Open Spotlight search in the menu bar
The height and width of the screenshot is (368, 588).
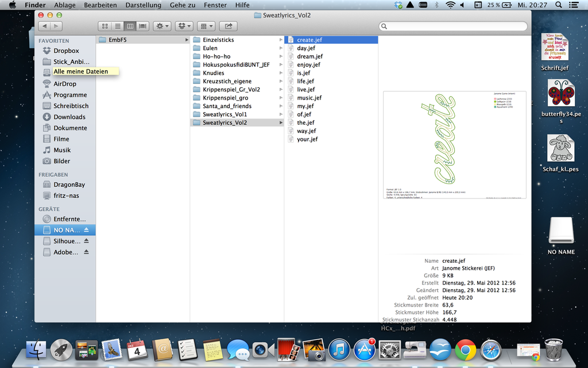[558, 5]
